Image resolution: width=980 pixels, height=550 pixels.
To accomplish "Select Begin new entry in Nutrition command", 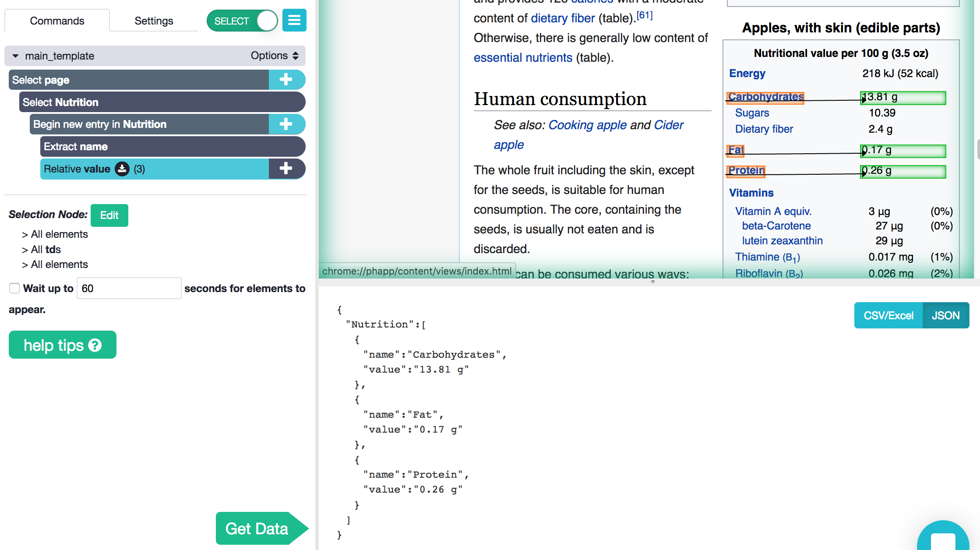I will [x=149, y=124].
